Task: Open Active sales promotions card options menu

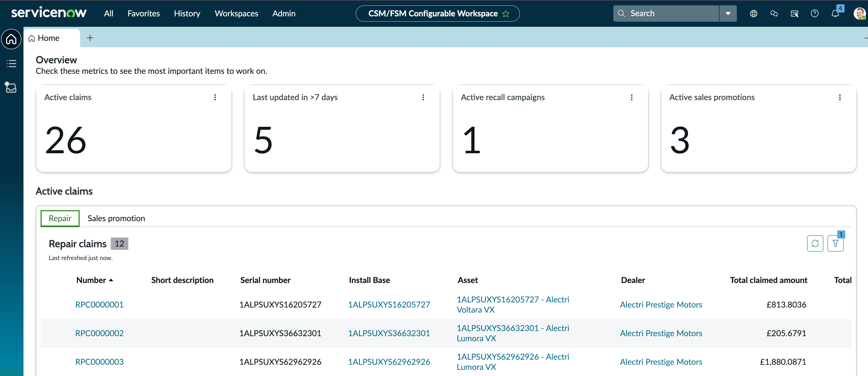Action: point(840,98)
